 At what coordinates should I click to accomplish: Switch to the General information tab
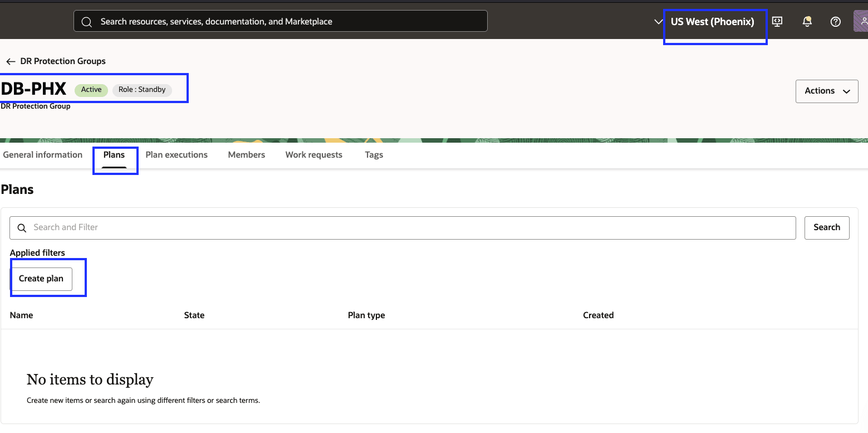(x=43, y=155)
